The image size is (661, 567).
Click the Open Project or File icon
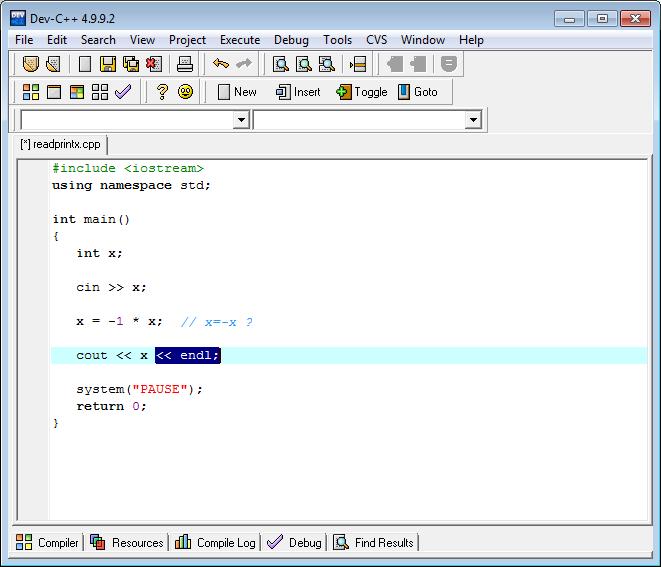coord(54,64)
